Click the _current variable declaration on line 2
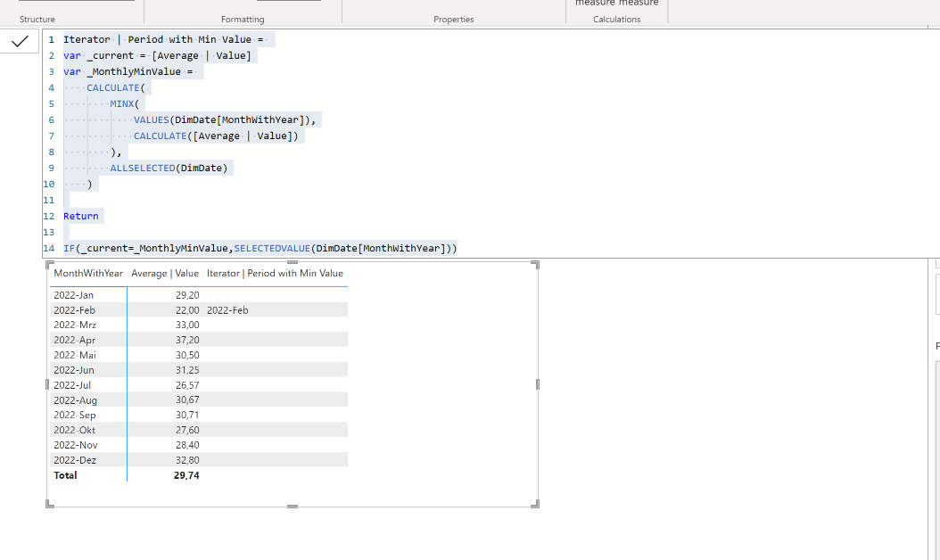The height and width of the screenshot is (560, 940). point(111,56)
